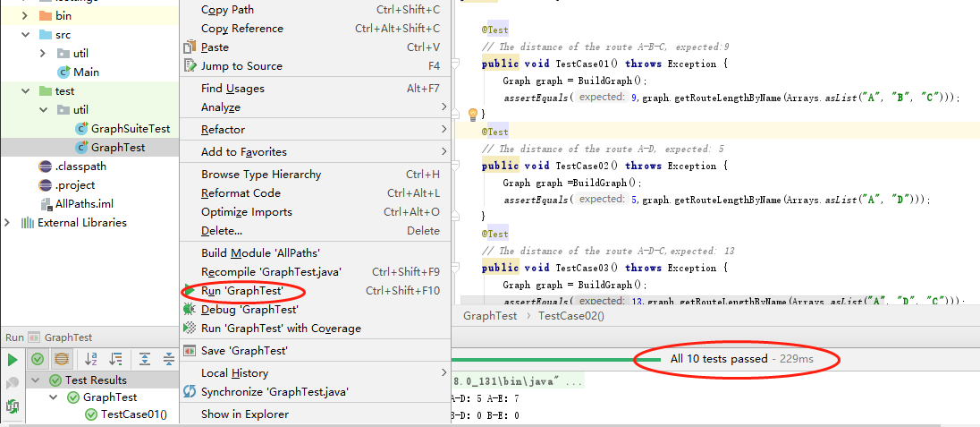The width and height of the screenshot is (980, 427).
Task: Click TestCase03() method declaration in editor
Action: tap(605, 268)
